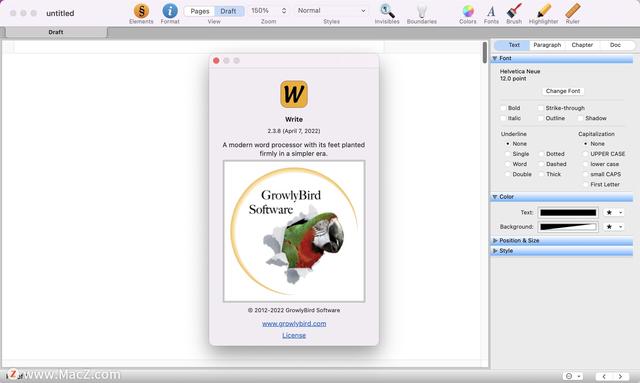Select small CAPS capitalization

[x=585, y=174]
